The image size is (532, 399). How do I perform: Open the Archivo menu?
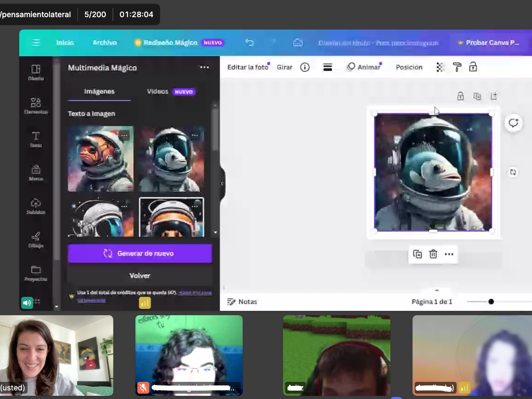click(x=105, y=42)
